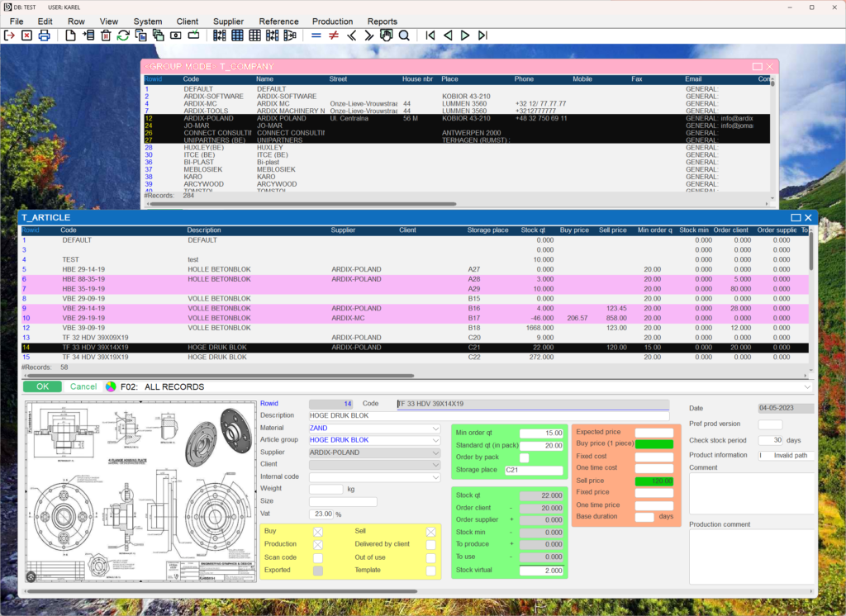Open the F02 ALL RECORDS filter dropdown
This screenshot has width=846, height=616.
click(x=806, y=386)
